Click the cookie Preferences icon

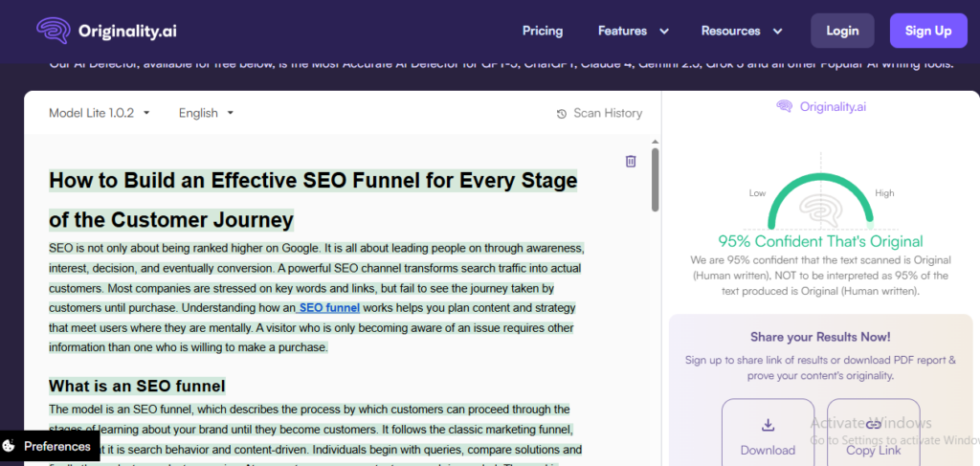tap(10, 446)
